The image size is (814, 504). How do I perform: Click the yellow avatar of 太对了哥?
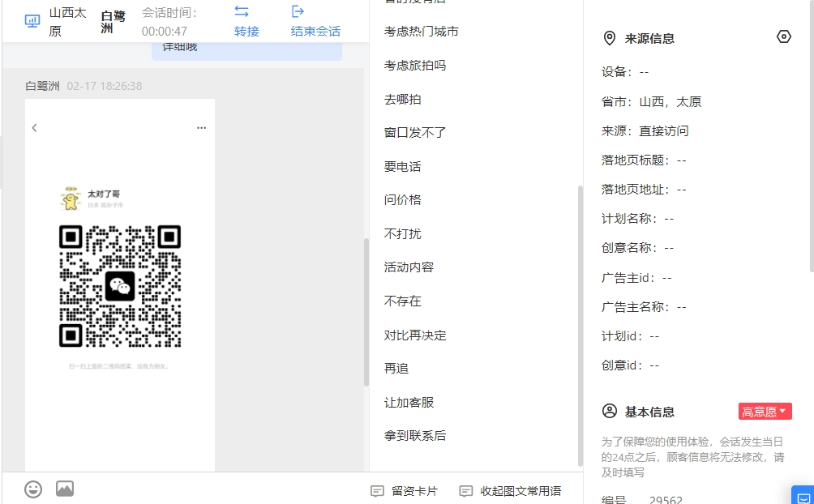click(x=71, y=199)
